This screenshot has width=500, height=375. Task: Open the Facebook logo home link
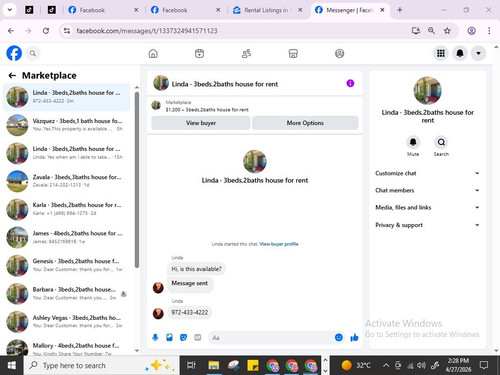coord(14,53)
